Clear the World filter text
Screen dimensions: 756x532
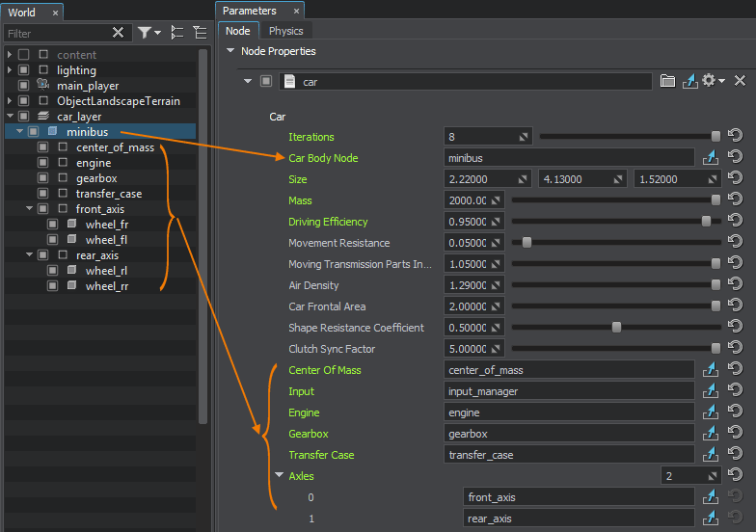click(118, 33)
